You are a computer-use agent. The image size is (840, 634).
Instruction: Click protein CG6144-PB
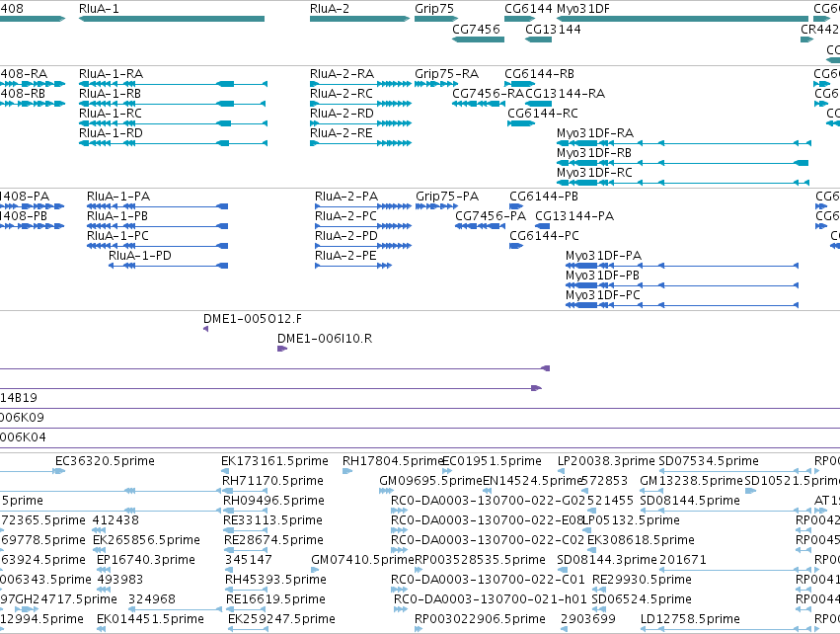[x=544, y=197]
